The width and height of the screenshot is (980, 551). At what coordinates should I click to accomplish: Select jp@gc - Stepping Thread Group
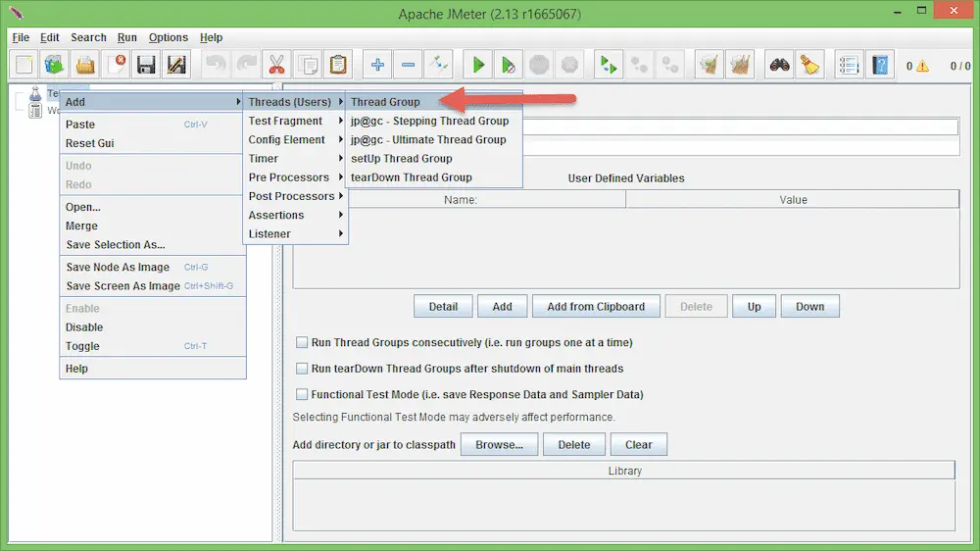point(435,121)
